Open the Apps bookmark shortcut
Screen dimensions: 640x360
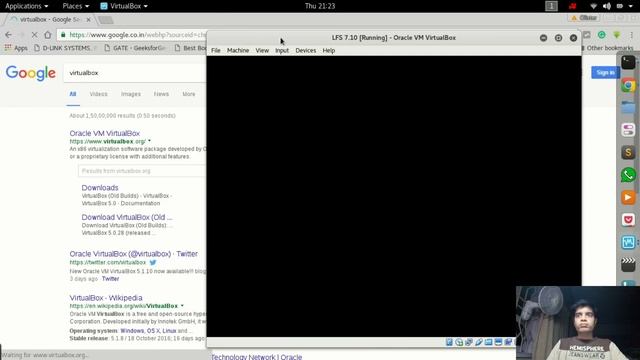16,48
